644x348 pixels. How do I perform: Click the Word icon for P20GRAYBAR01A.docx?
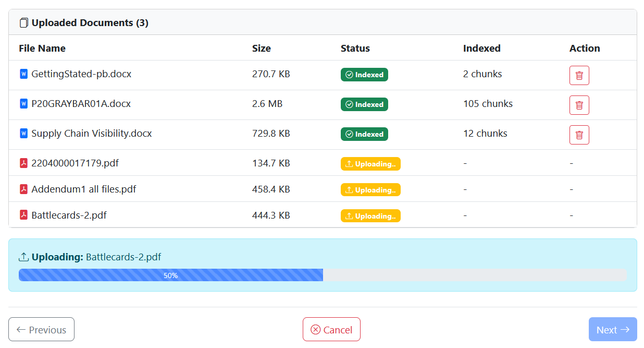click(23, 104)
